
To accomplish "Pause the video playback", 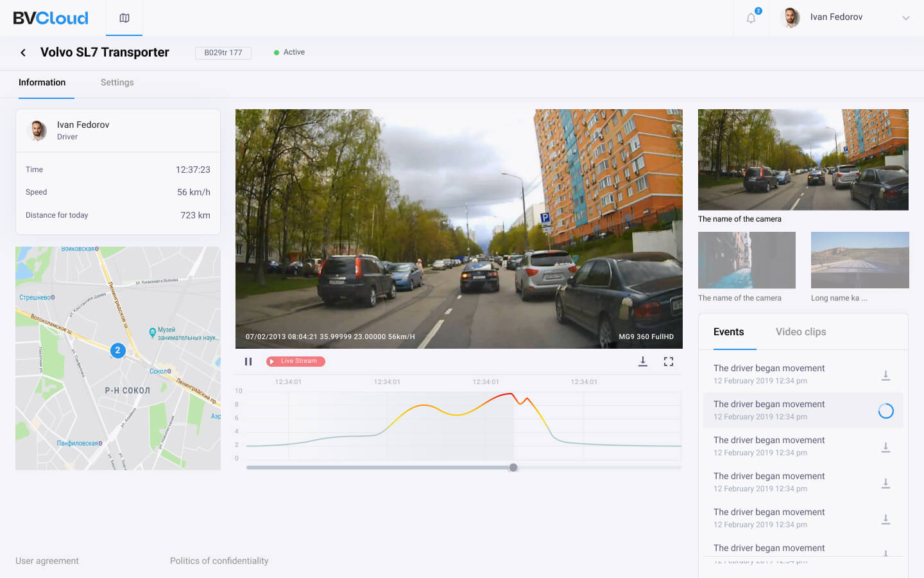I will click(x=248, y=362).
